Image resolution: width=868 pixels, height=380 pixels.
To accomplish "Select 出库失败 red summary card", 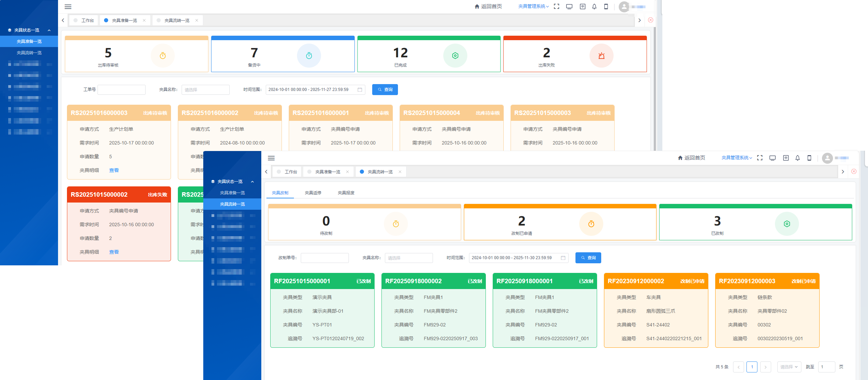I will pyautogui.click(x=575, y=54).
